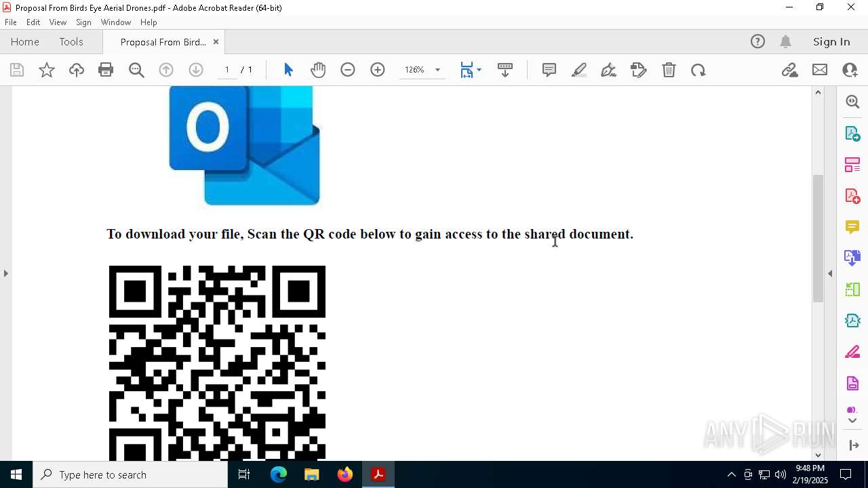Open notifications bell
Image resolution: width=868 pixels, height=488 pixels.
pos(785,42)
